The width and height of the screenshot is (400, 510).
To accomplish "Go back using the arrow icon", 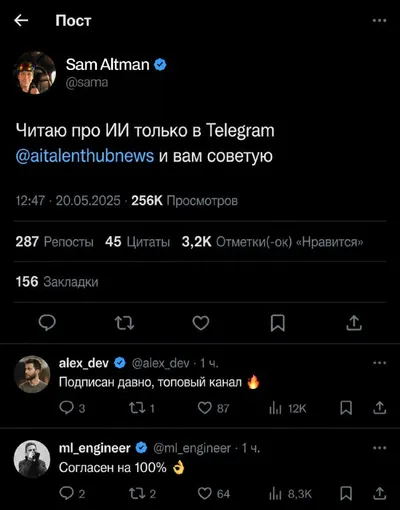I will [x=21, y=21].
